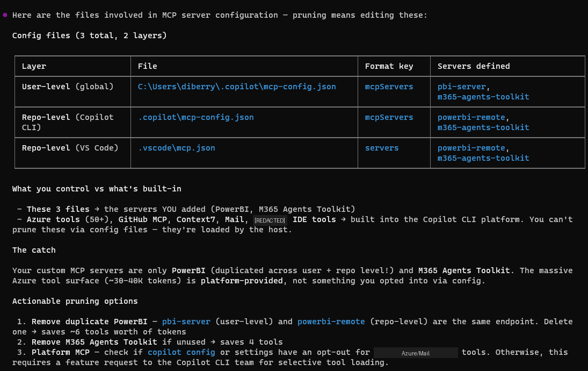Select pbi-server in the User-level row
The width and height of the screenshot is (588, 371).
tap(461, 87)
